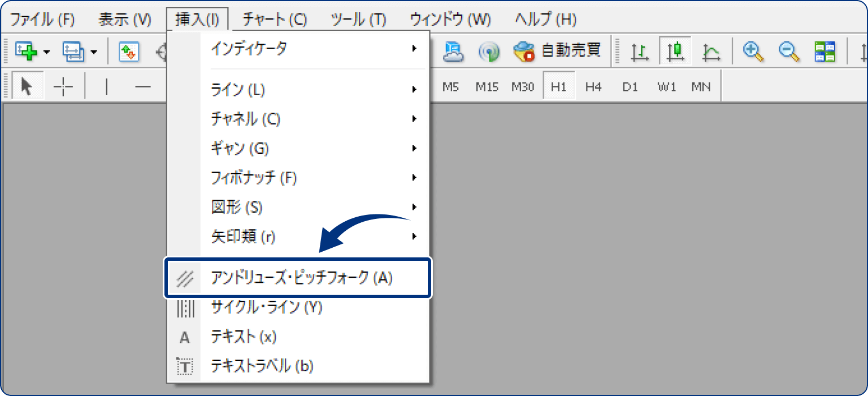868x396 pixels.
Task: Switch timeframe to D1
Action: [x=630, y=86]
